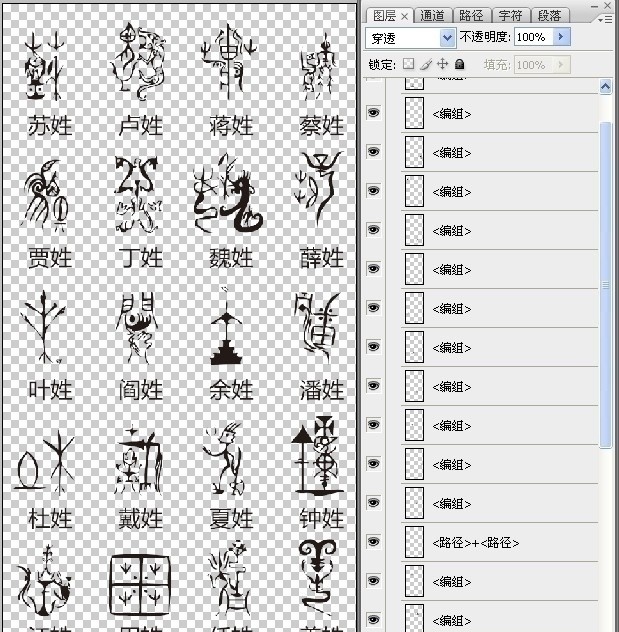Click the 丁姓 label on canvas

click(141, 258)
